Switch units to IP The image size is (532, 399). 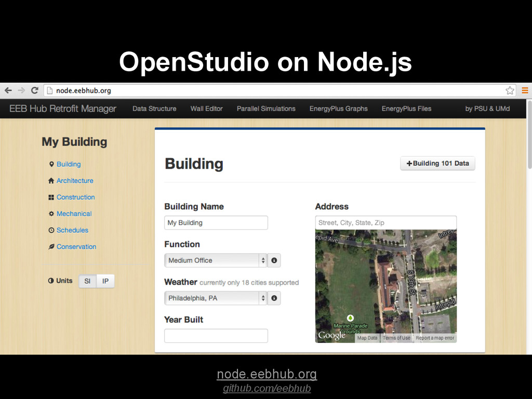(105, 281)
